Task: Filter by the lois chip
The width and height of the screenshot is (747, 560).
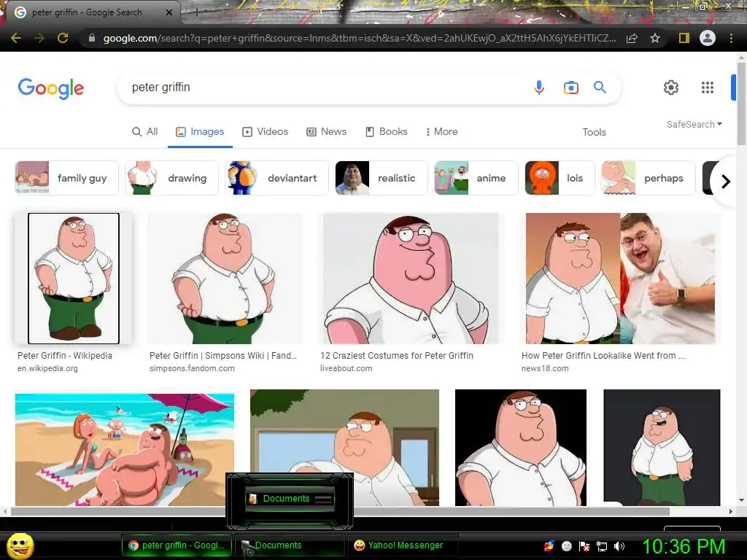Action: [560, 178]
